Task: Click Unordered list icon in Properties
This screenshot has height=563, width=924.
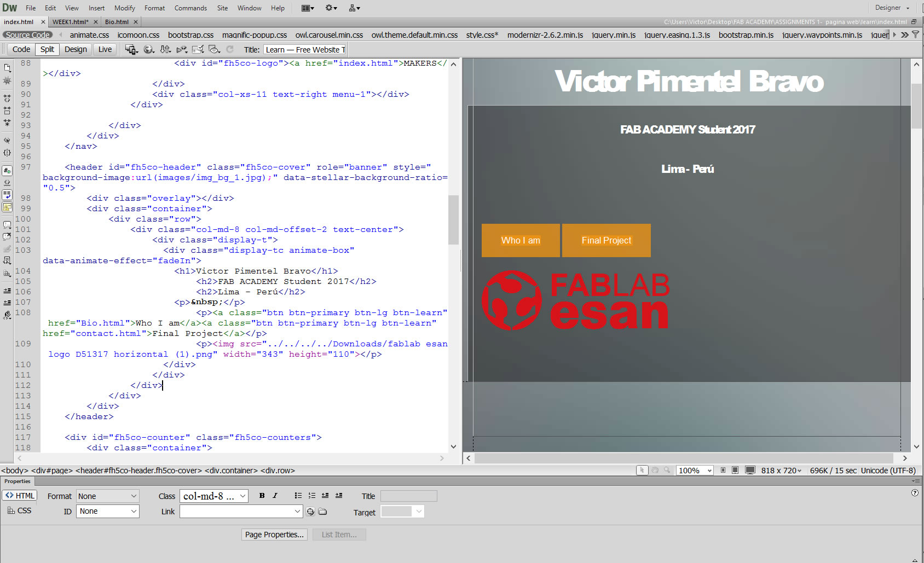Action: click(x=298, y=496)
